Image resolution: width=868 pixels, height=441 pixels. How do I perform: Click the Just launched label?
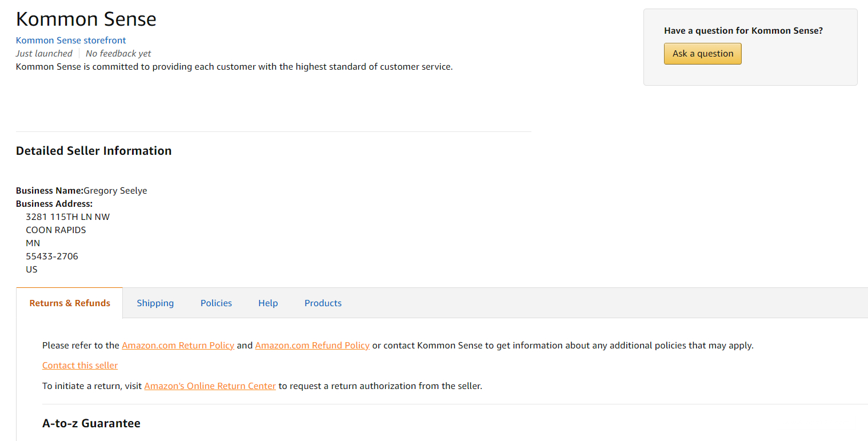(44, 54)
